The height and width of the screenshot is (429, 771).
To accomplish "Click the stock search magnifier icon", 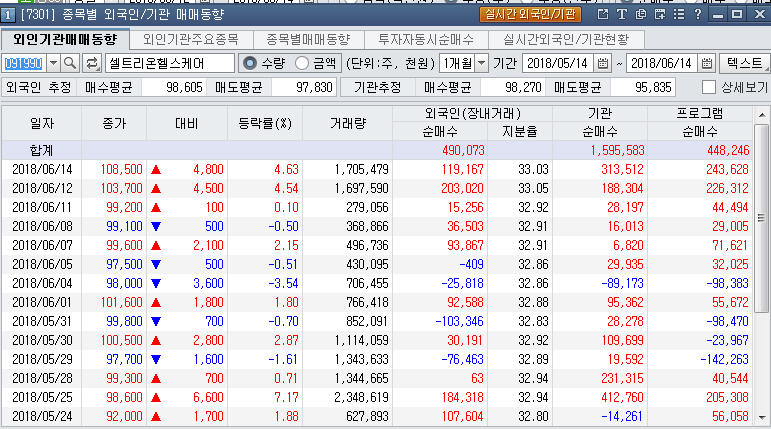I will pyautogui.click(x=70, y=63).
